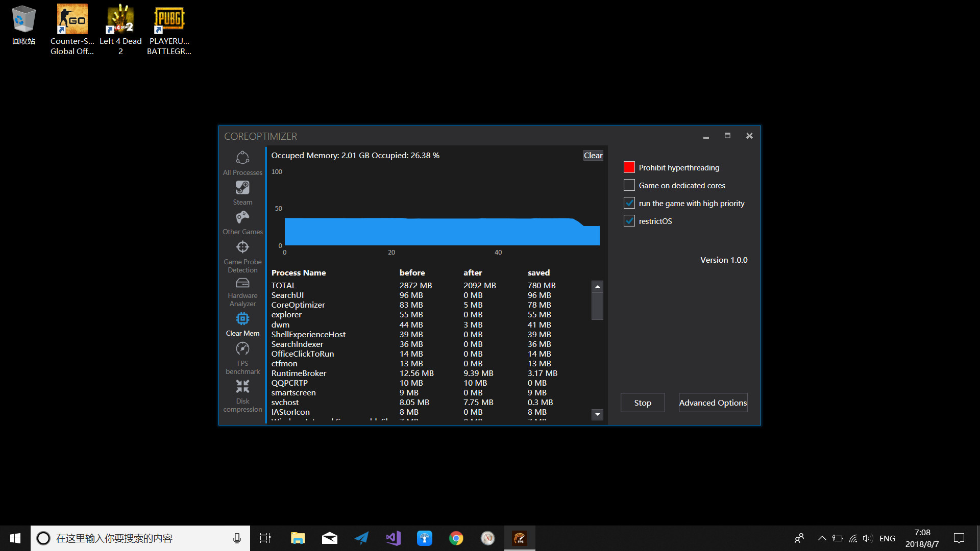Enable the Prohibit hyperthreading option
Viewport: 980px width, 551px height.
629,167
